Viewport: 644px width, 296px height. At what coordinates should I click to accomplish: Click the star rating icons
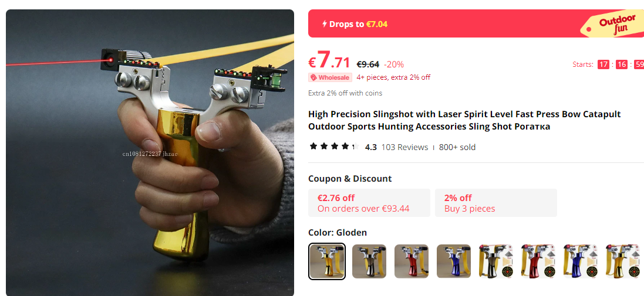pos(334,147)
